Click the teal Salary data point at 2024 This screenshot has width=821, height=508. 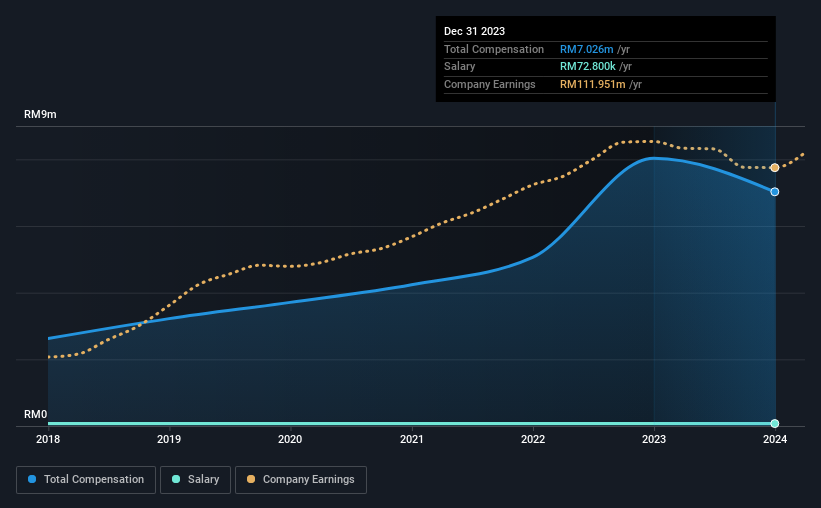tap(774, 423)
